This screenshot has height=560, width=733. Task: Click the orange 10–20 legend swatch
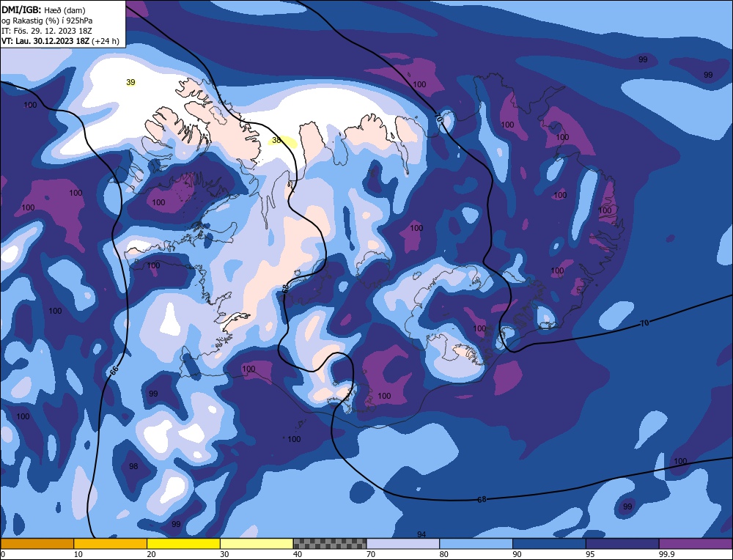click(x=111, y=543)
